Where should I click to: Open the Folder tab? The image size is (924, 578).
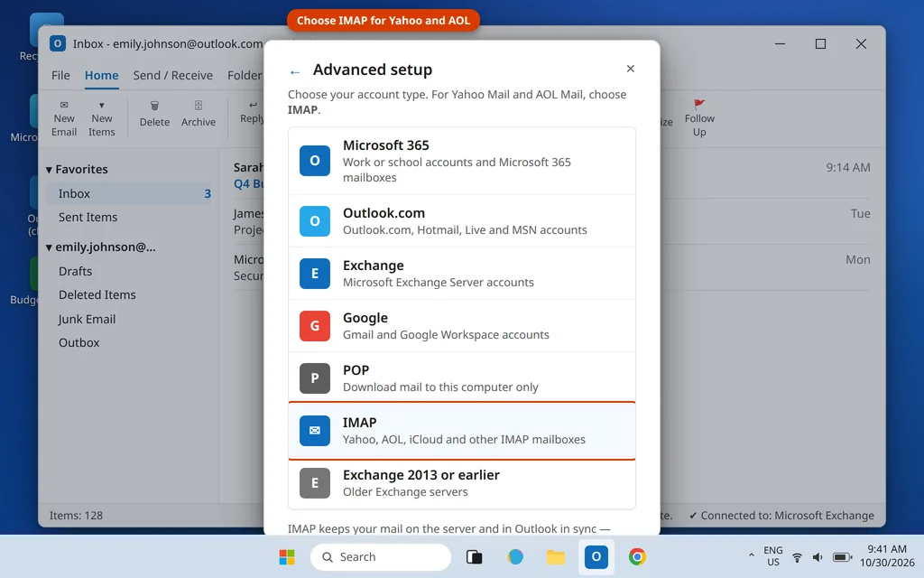(x=245, y=75)
